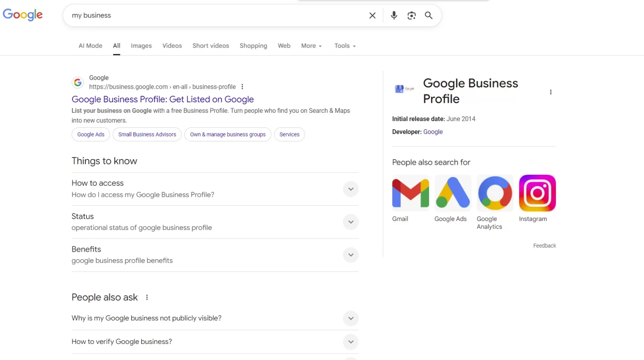Image resolution: width=644 pixels, height=360 pixels.
Task: Click the voice search microphone icon
Action: click(x=394, y=15)
